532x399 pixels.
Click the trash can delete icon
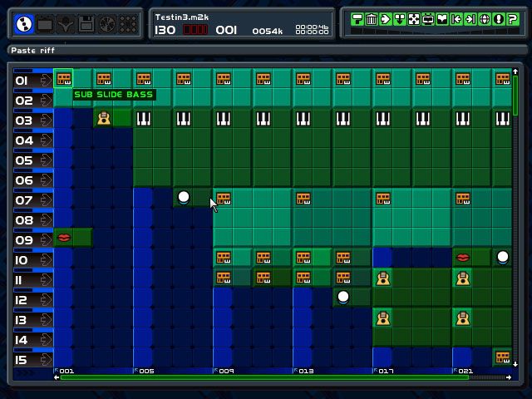point(371,19)
